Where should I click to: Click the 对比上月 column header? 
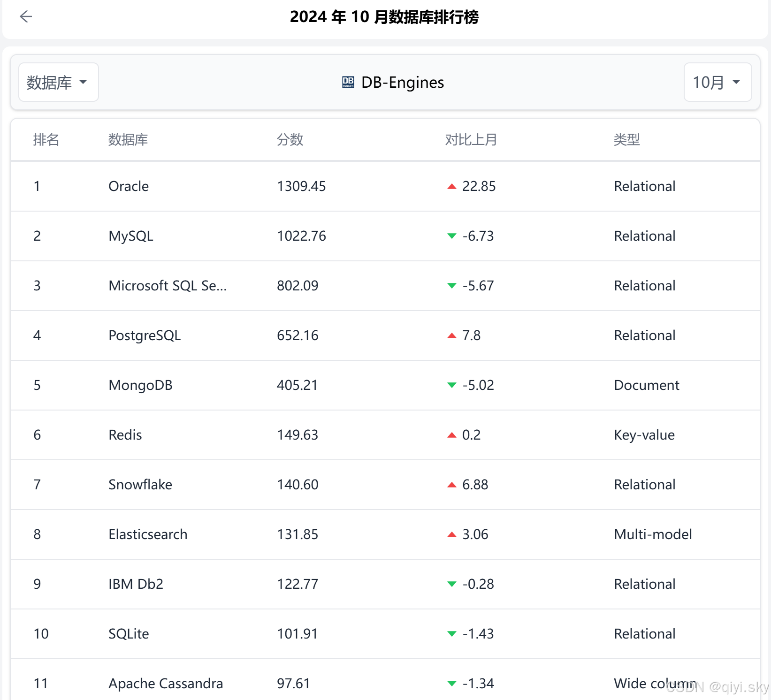(x=471, y=139)
